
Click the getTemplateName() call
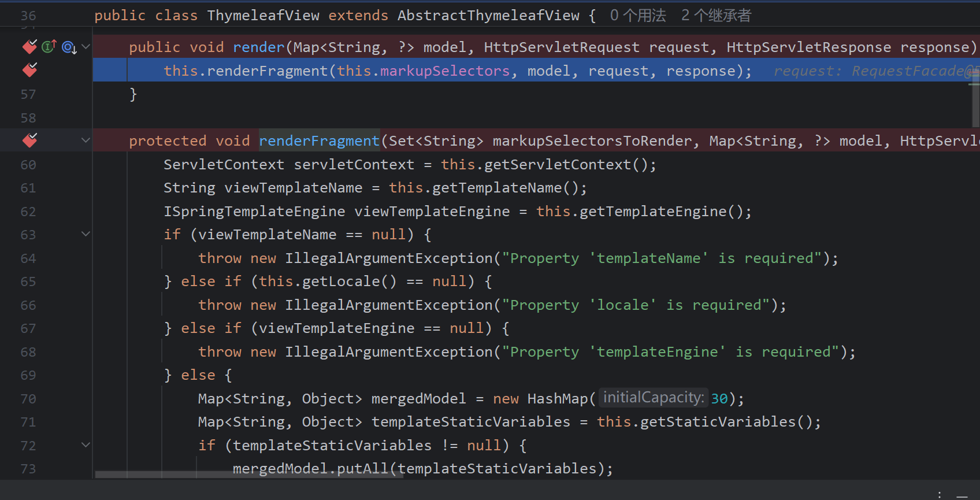click(505, 188)
